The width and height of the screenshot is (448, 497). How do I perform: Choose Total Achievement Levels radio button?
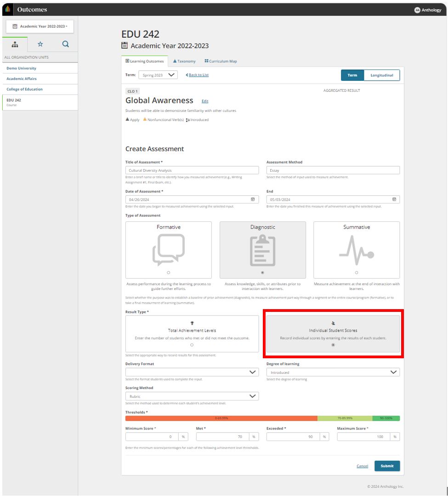(192, 345)
